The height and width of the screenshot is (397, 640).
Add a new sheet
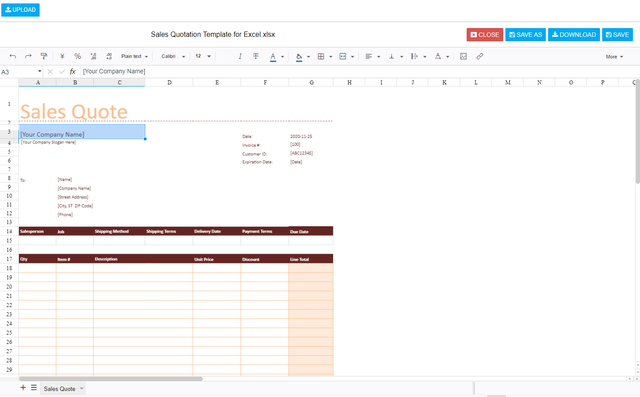coord(23,388)
